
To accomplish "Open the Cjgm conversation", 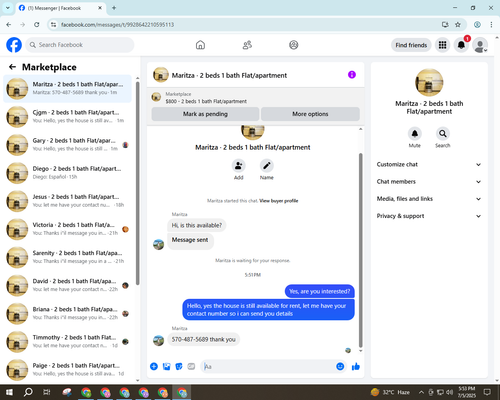I will tap(67, 117).
